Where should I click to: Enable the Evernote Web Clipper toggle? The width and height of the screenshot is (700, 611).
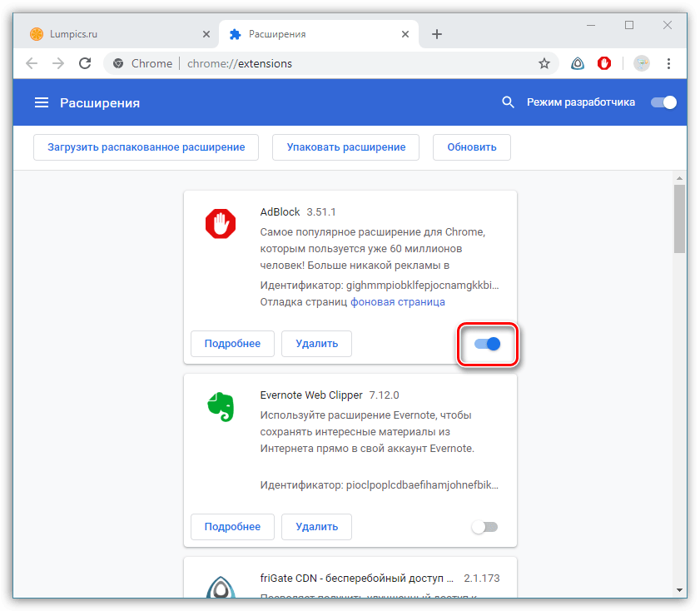coord(484,527)
